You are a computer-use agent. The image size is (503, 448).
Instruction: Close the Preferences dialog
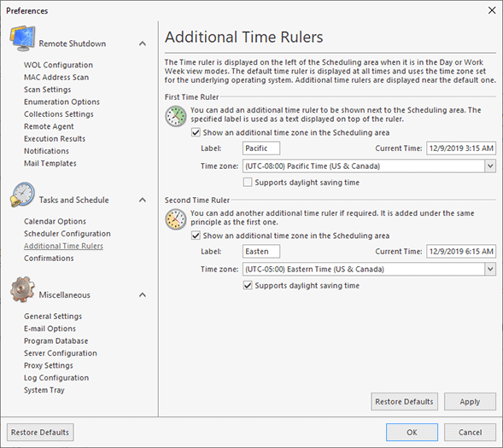[492, 10]
